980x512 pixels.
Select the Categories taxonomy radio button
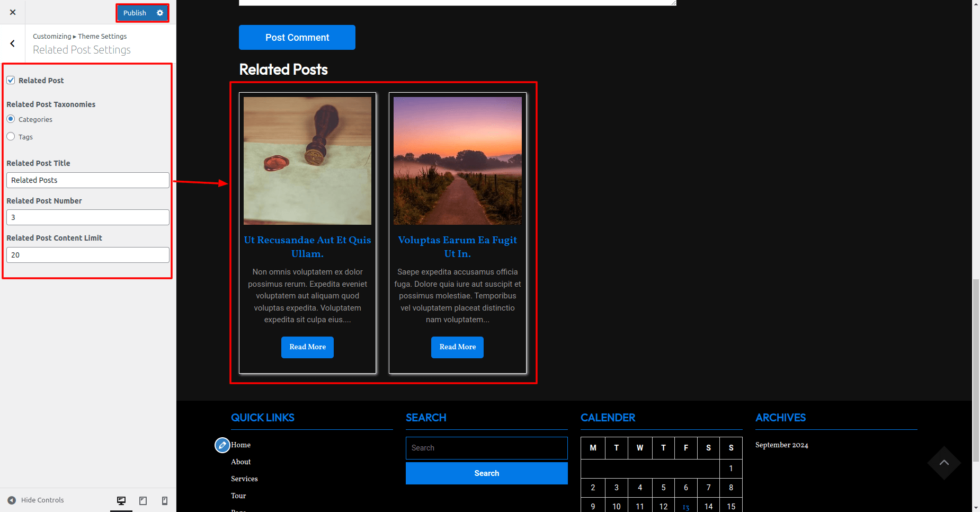coord(11,119)
